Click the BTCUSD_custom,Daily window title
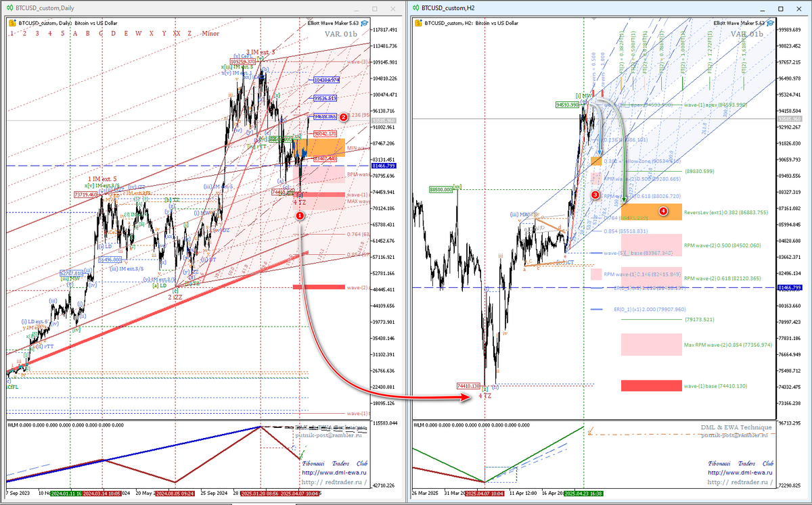812x505 pixels. [x=45, y=8]
